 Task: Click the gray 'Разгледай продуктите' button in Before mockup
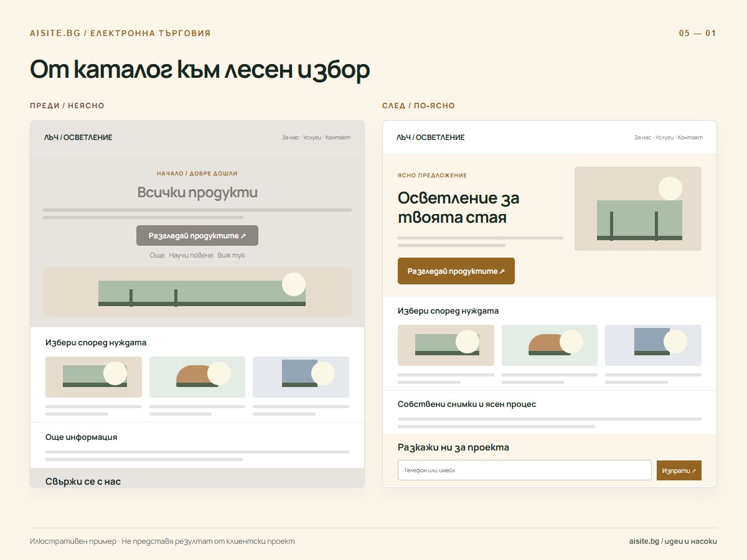pyautogui.click(x=197, y=236)
